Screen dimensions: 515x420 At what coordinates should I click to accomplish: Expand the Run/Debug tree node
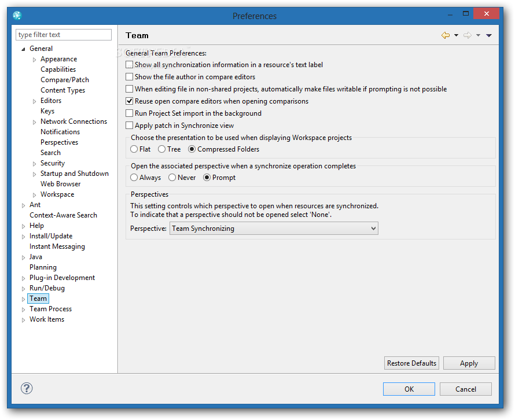23,289
